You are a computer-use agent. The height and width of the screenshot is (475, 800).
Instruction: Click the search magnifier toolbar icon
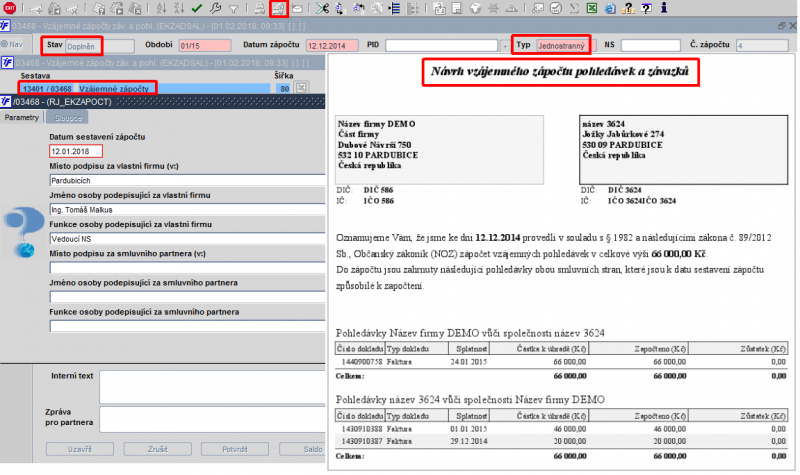(376, 9)
